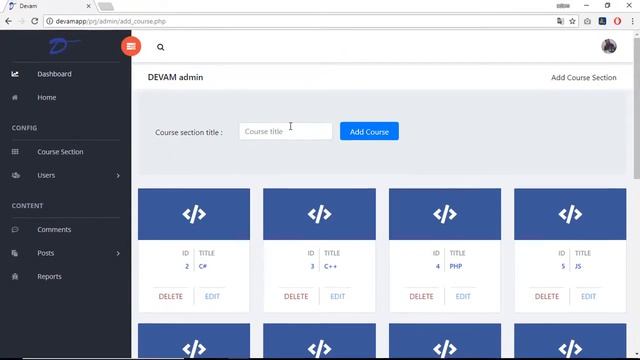Open a new browser tab
This screenshot has height=360, width=640.
tap(106, 7)
